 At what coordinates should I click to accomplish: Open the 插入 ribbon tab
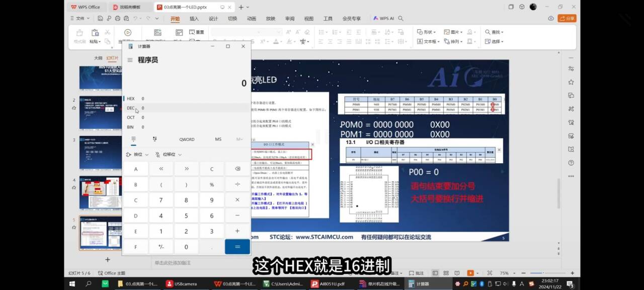pos(194,19)
